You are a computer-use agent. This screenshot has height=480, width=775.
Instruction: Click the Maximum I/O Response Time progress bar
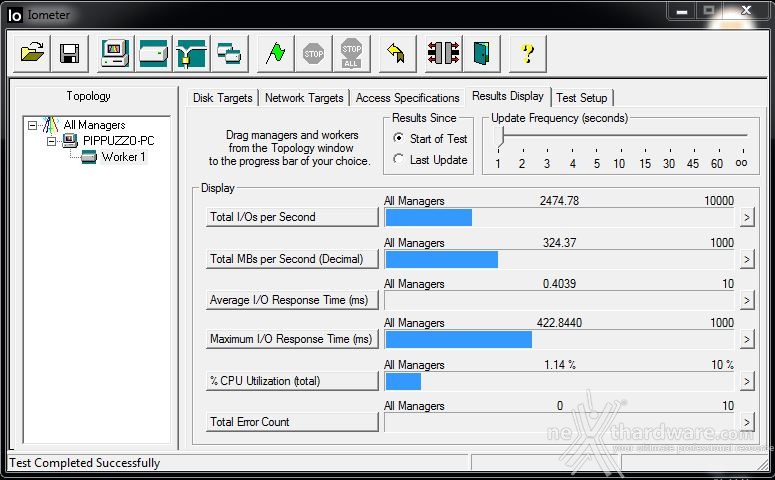[560, 340]
